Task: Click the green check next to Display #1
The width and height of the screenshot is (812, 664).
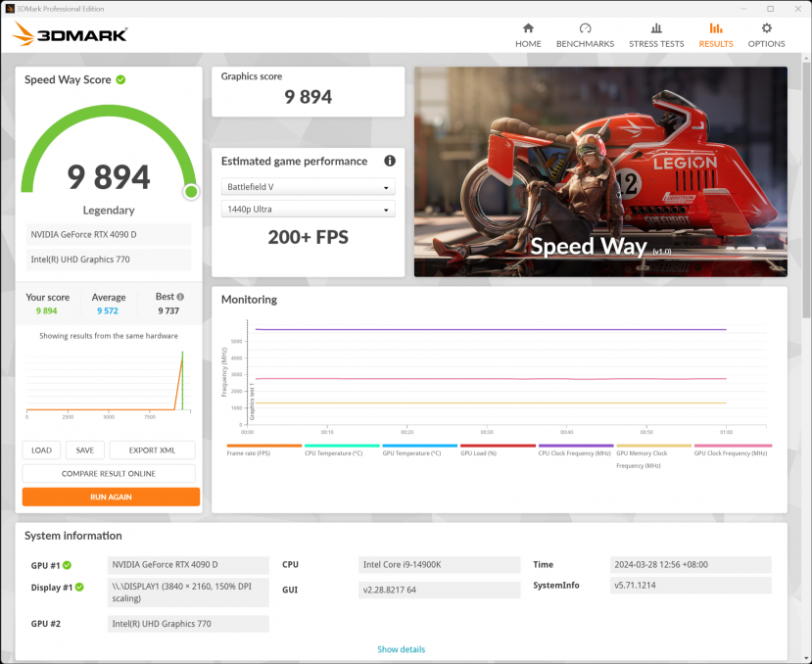Action: pyautogui.click(x=79, y=588)
